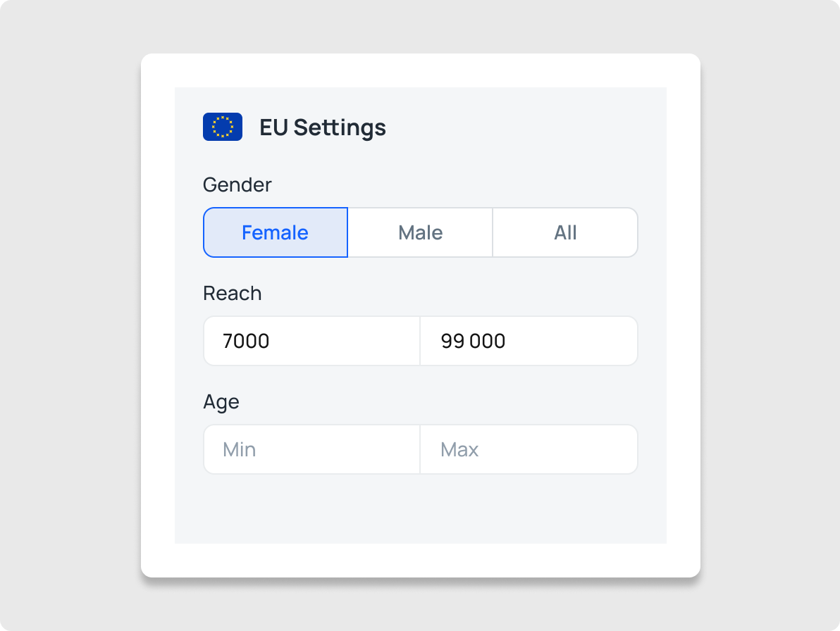This screenshot has width=840, height=631.
Task: Click the "Max" placeholder text
Action: 459,449
